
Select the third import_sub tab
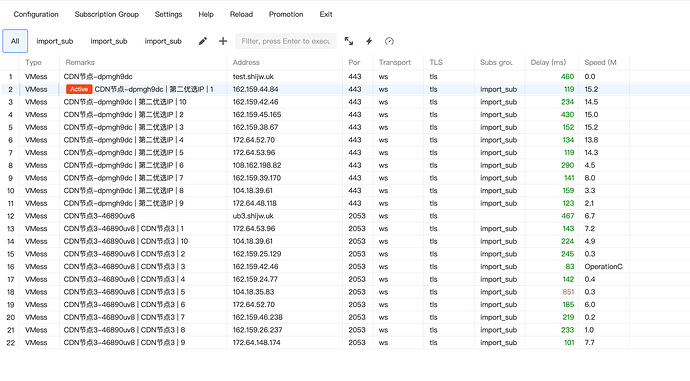(163, 41)
